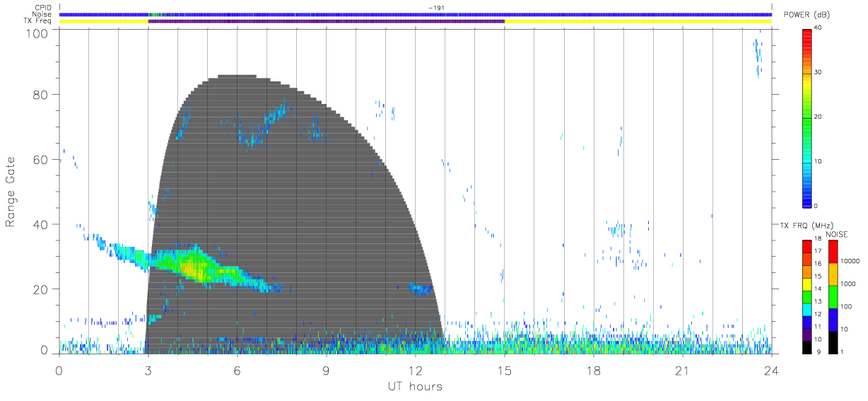Screen dimensions: 868x401
Task: Click the POWER (dB) colorbar title
Action: click(x=806, y=15)
